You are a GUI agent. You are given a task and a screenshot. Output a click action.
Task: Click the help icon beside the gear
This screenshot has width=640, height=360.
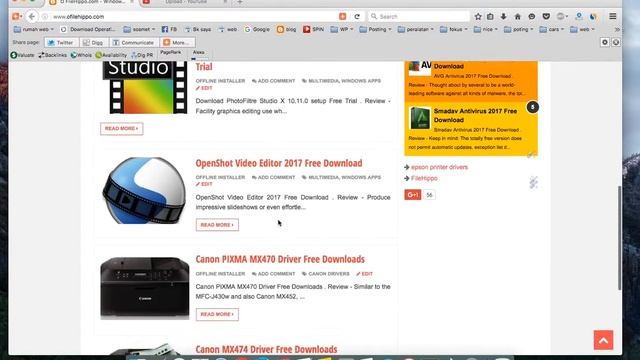tap(616, 42)
